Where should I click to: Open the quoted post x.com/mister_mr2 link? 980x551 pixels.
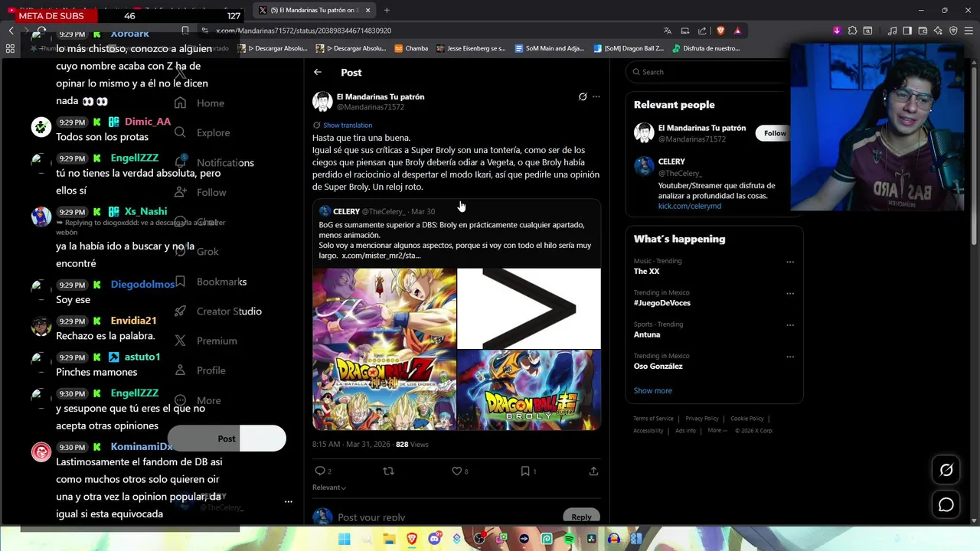coord(381,256)
